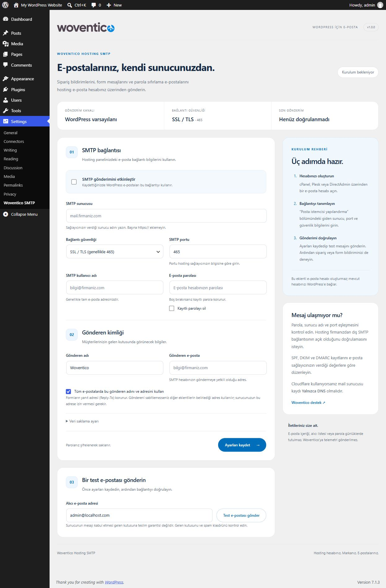Open the Discussion settings submenu item
386x588 pixels.
point(13,168)
